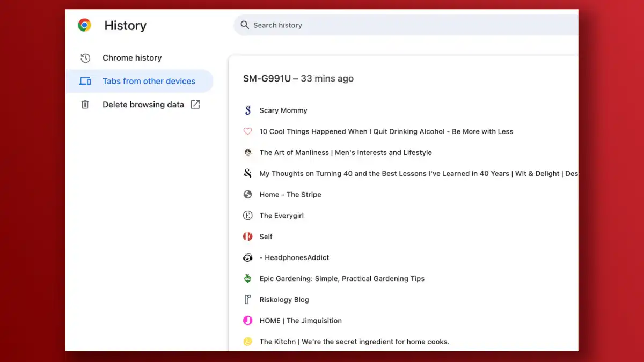Click the Chrome logo icon
Screen dimensions: 644x362
84,25
